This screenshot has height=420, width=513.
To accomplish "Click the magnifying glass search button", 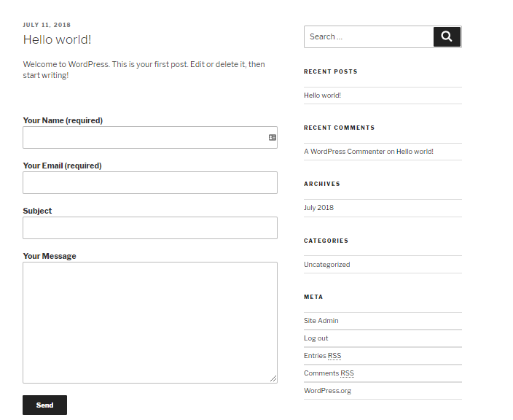I will pyautogui.click(x=447, y=36).
